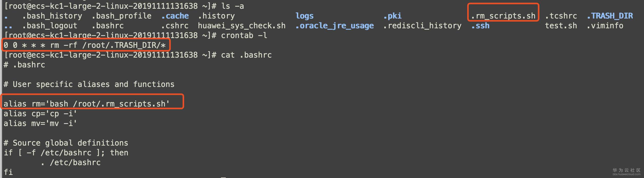Click the crontab rm -rf .TRASH_DIR line
This screenshot has width=644, height=178.
(85, 46)
